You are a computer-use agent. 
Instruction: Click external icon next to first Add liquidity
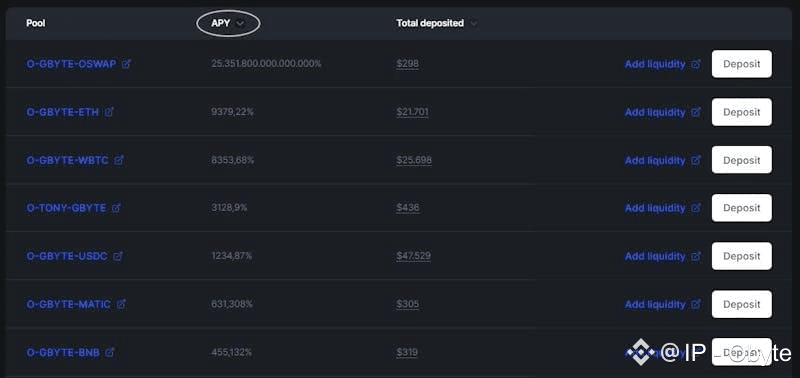pos(696,64)
